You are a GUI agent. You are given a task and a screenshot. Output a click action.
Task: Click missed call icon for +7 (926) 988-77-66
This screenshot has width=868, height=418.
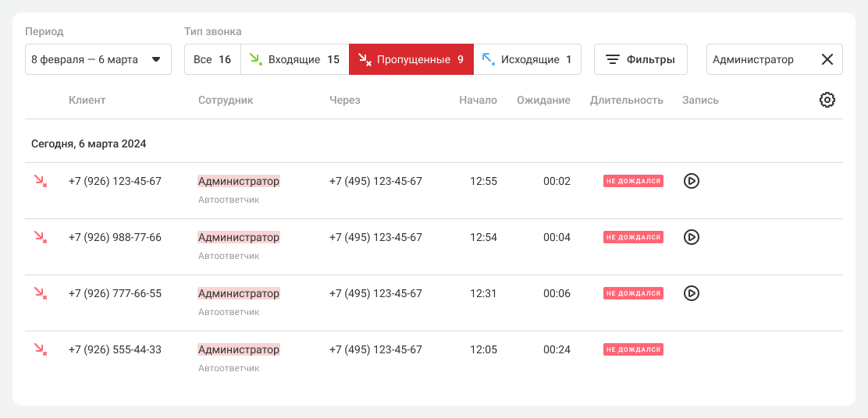pyautogui.click(x=40, y=237)
